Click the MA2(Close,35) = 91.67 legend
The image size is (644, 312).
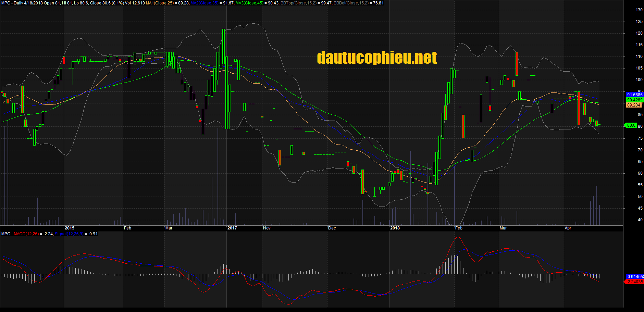[x=212, y=3]
